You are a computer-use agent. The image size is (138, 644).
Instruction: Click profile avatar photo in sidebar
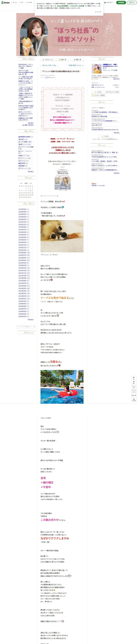coord(96,69)
